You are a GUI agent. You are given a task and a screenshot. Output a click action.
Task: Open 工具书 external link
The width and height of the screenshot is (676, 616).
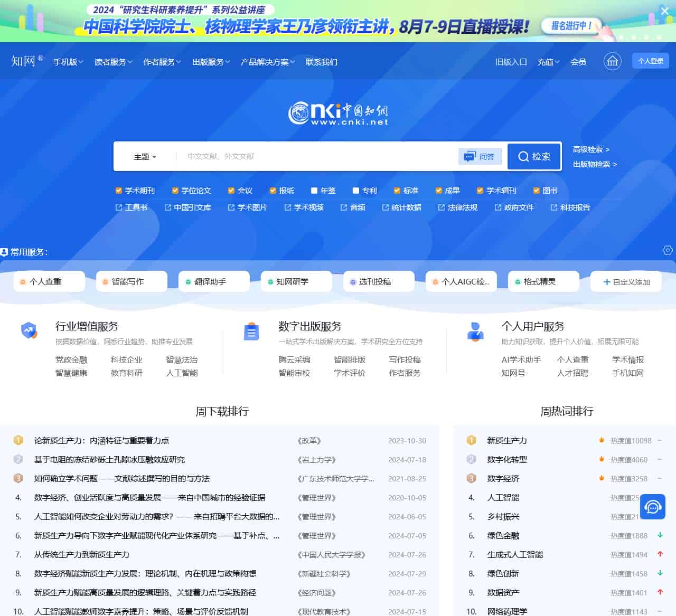(132, 207)
